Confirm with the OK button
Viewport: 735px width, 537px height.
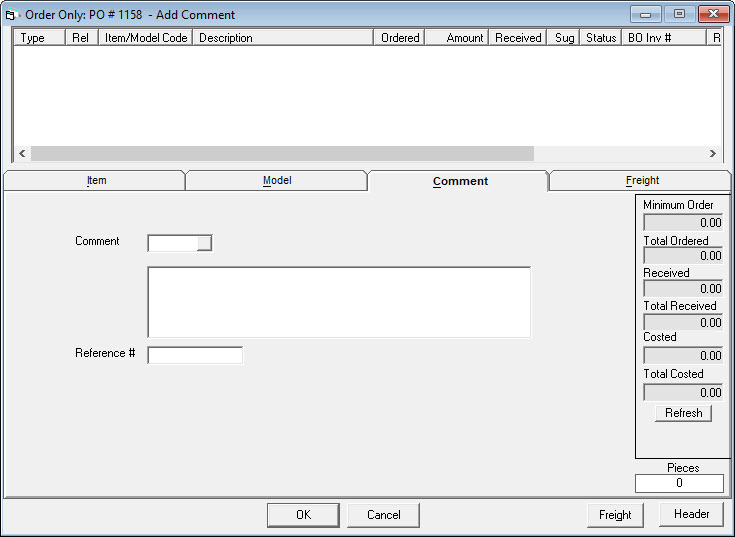click(x=303, y=515)
